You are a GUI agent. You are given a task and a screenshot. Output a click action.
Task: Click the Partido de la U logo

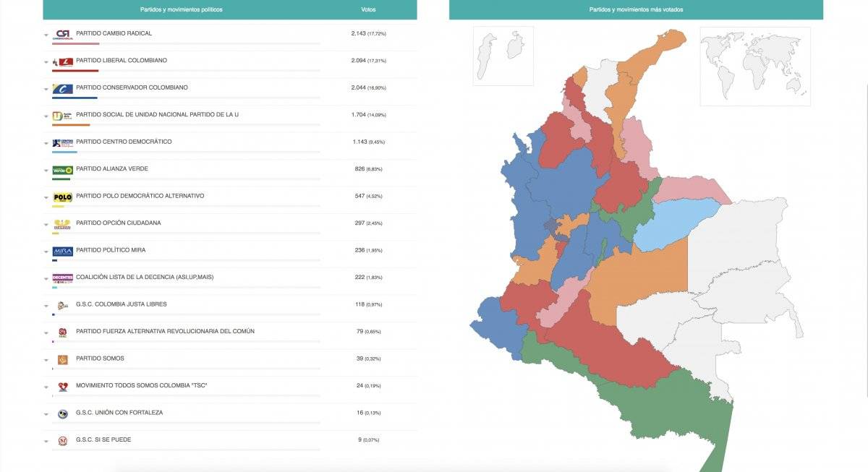click(x=63, y=116)
